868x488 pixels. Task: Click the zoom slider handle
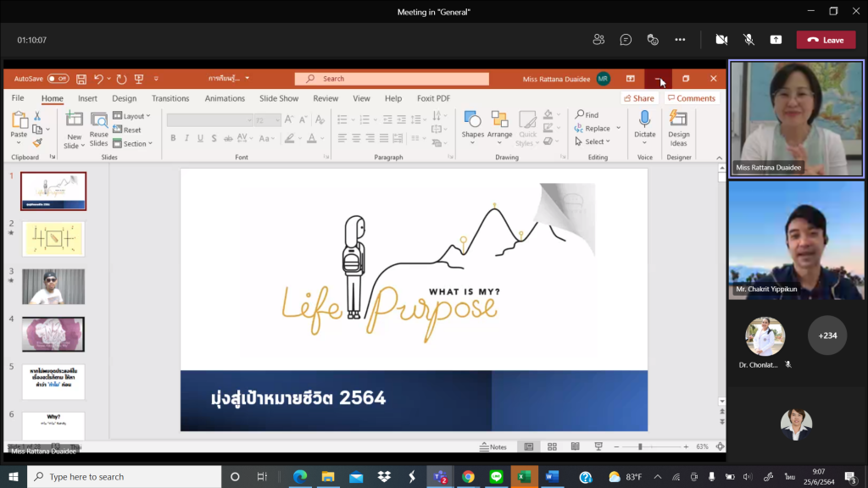coord(640,446)
